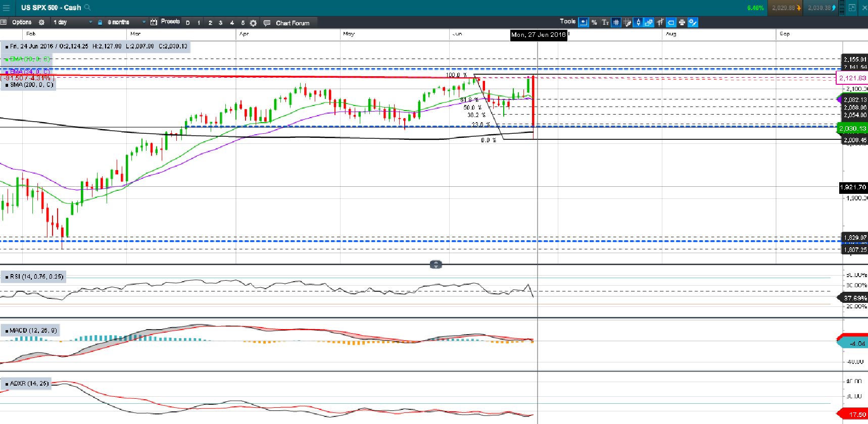
Task: Open the Options menu
Action: (x=22, y=22)
